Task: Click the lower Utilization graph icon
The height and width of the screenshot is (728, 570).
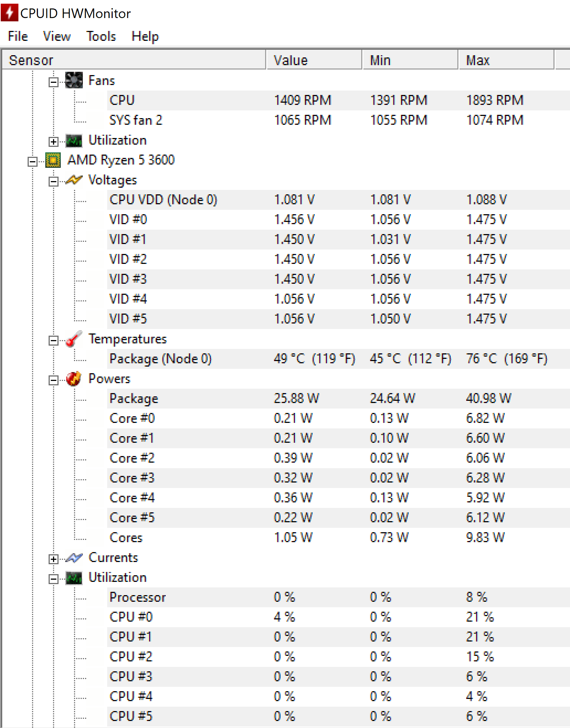Action: coord(74,578)
